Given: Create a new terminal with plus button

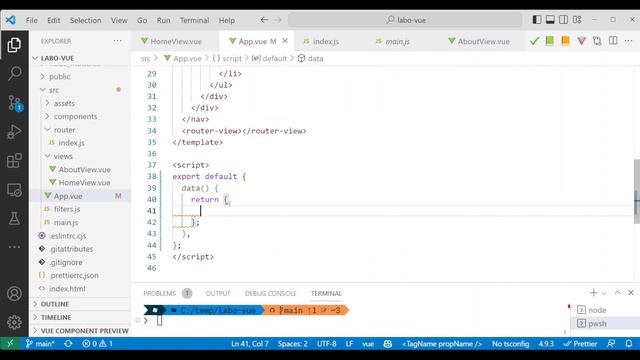Looking at the screenshot, I should (593, 293).
